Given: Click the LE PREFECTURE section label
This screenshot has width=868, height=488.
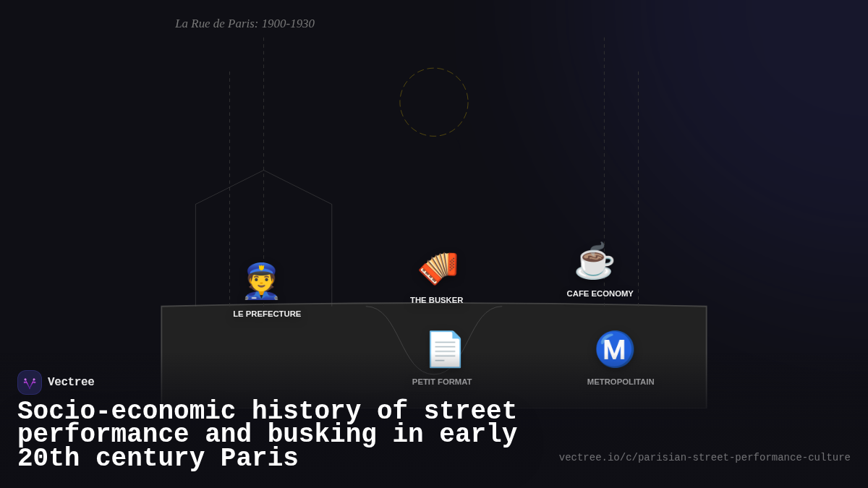Looking at the screenshot, I should 267,314.
